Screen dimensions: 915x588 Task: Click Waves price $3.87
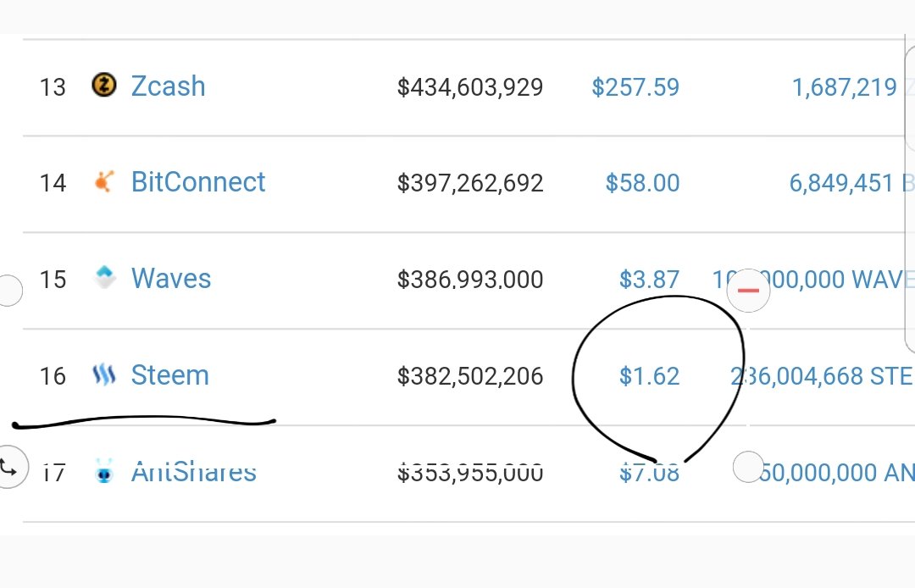649,280
